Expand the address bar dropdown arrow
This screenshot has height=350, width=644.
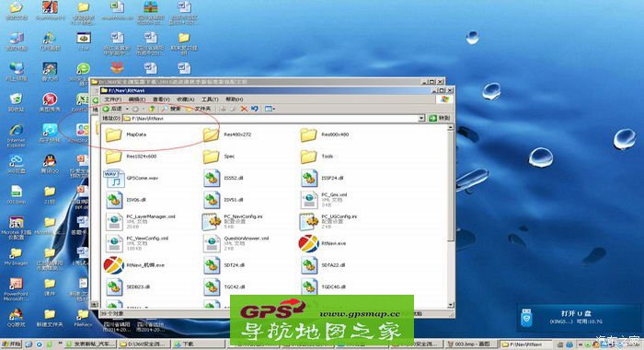(x=421, y=119)
